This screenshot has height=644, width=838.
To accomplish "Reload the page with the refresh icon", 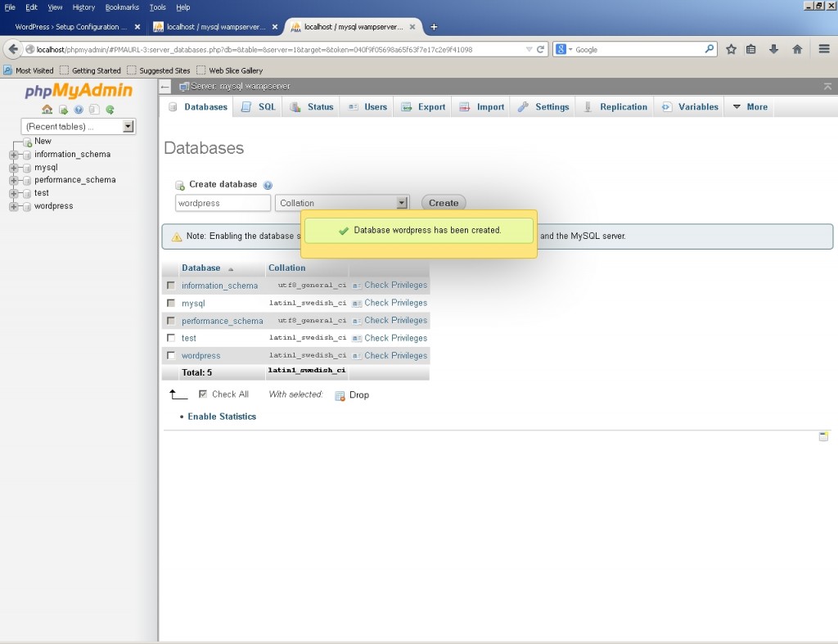I will pyautogui.click(x=540, y=49).
